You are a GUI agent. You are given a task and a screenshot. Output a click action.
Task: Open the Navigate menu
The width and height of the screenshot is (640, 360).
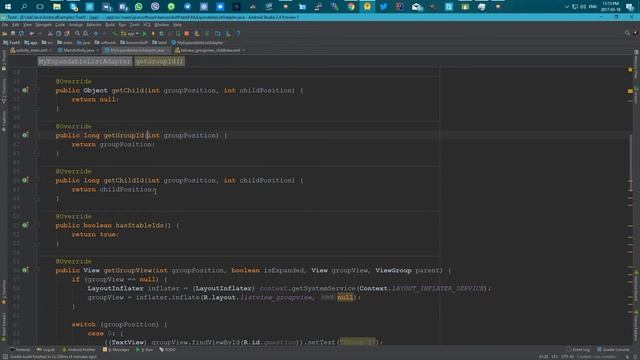click(x=43, y=25)
